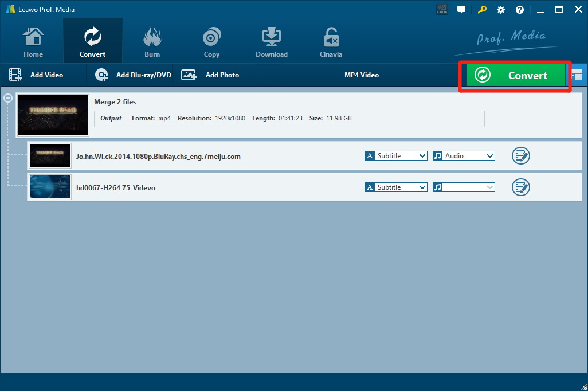Maximize the Leawo Prof. Media window
588x391 pixels.
pyautogui.click(x=559, y=10)
